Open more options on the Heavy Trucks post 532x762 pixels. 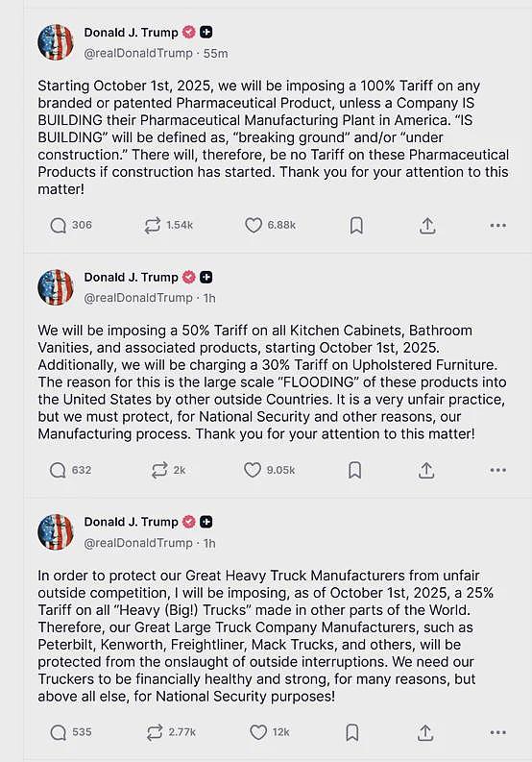point(498,732)
